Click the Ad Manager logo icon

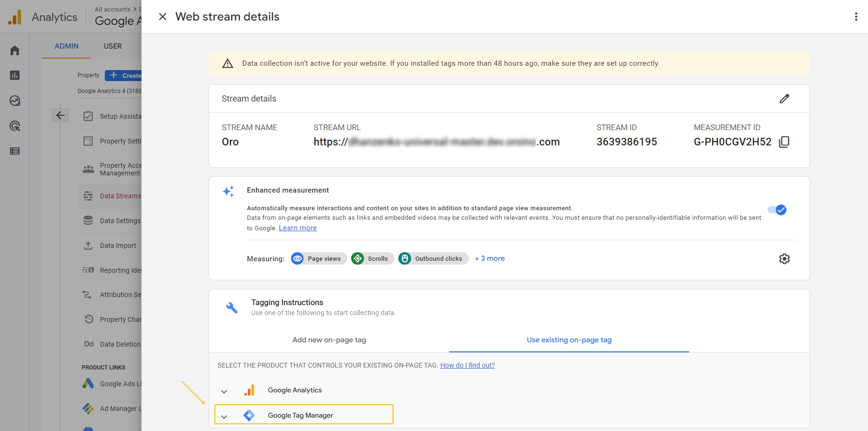pyautogui.click(x=88, y=409)
